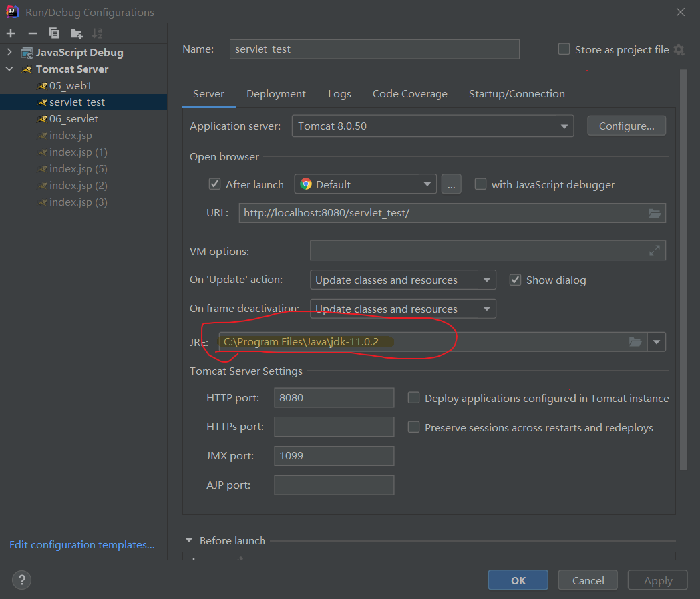Switch to the Startup/Connection tab
This screenshot has height=599, width=700.
(x=516, y=94)
